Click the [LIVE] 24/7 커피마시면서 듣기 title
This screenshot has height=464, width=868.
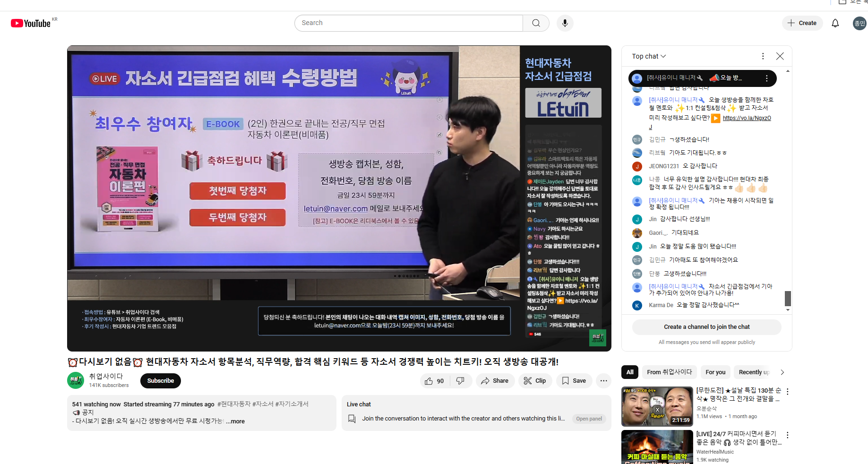click(x=739, y=438)
